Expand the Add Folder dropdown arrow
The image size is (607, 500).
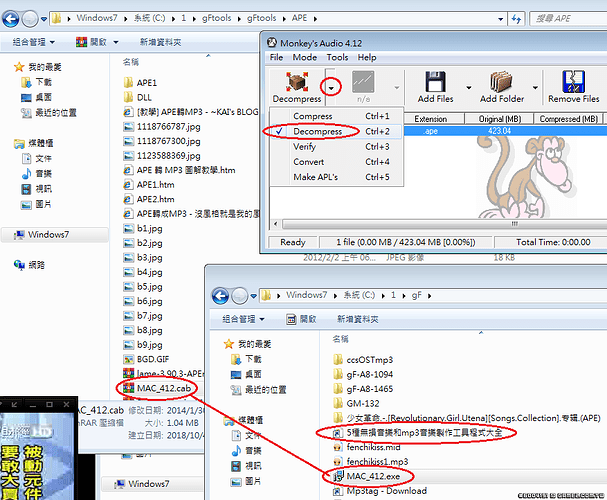pos(535,88)
